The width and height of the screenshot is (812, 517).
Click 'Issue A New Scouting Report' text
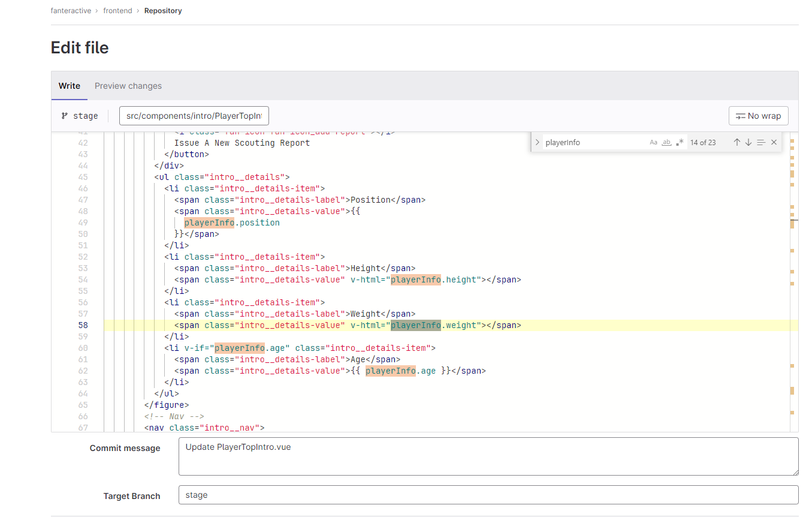(x=242, y=143)
